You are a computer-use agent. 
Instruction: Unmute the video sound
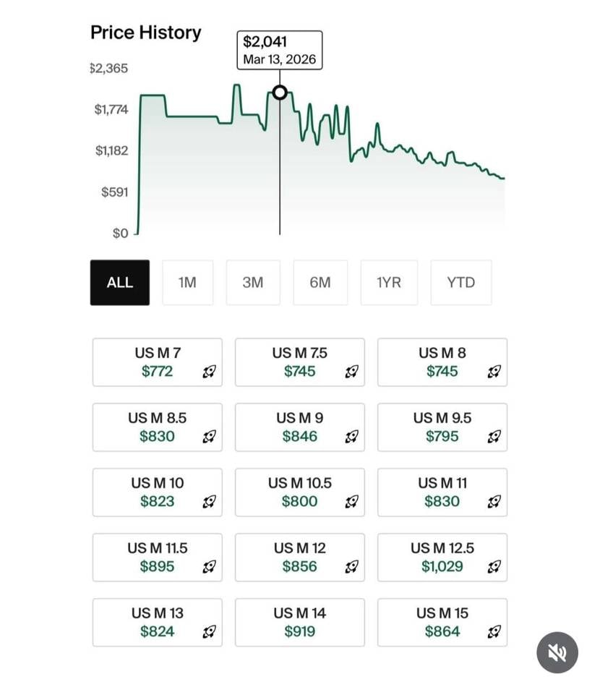(x=557, y=653)
